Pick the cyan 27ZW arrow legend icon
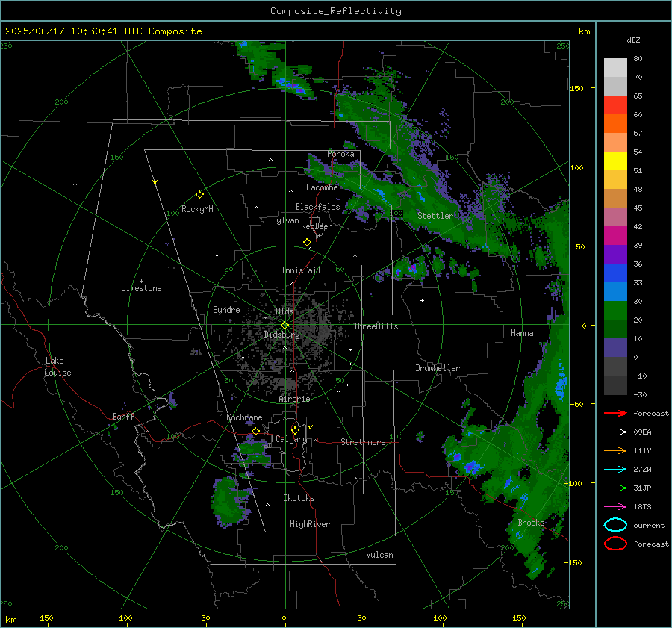Image resolution: width=672 pixels, height=628 pixels. pyautogui.click(x=615, y=470)
